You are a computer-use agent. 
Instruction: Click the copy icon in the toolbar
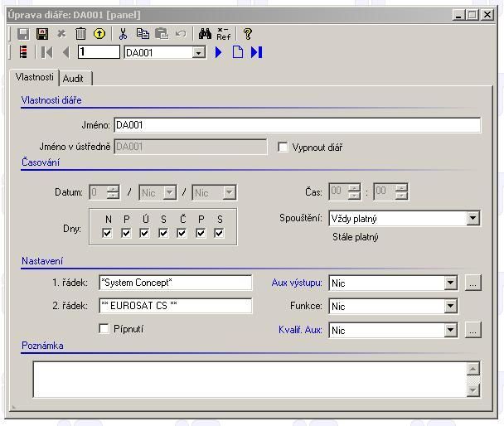click(143, 34)
